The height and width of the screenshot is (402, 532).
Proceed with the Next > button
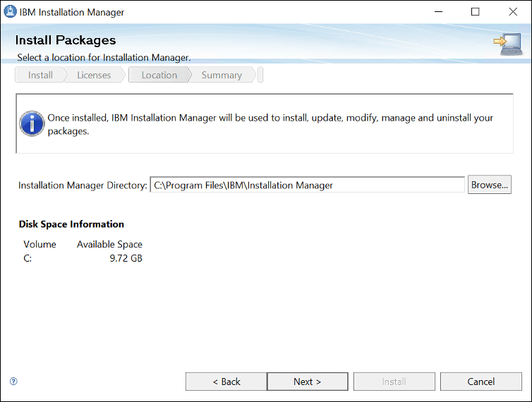pos(308,382)
